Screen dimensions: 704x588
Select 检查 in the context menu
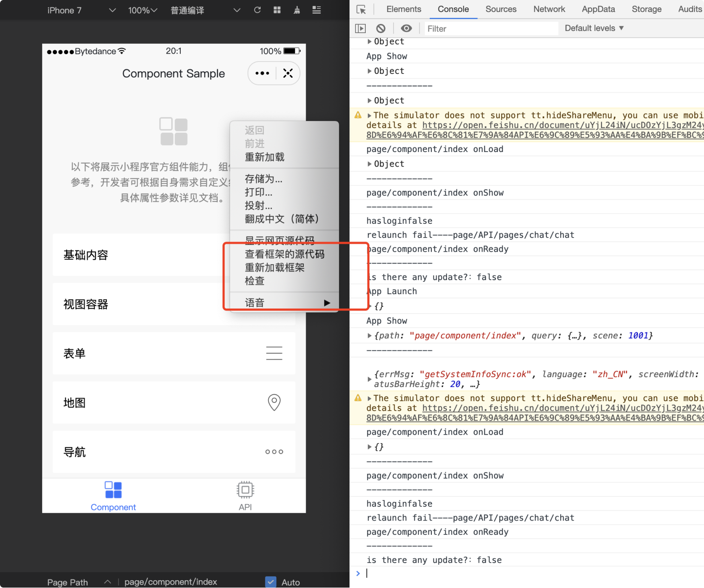coord(255,281)
